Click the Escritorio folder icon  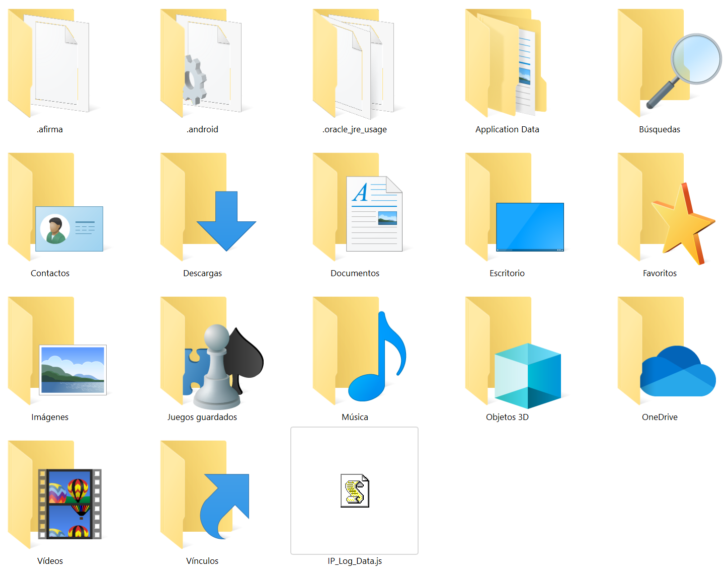(507, 207)
